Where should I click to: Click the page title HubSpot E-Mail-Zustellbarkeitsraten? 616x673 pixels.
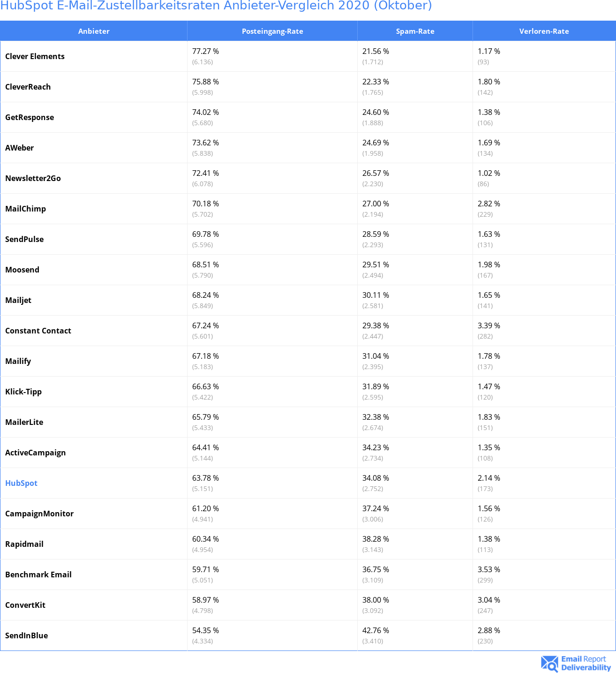click(x=216, y=6)
